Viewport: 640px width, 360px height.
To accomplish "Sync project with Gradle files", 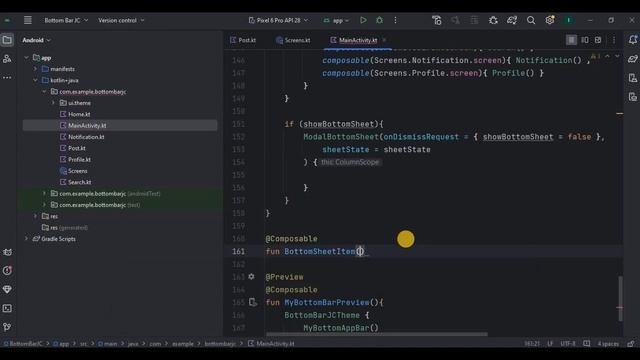I will coord(512,20).
